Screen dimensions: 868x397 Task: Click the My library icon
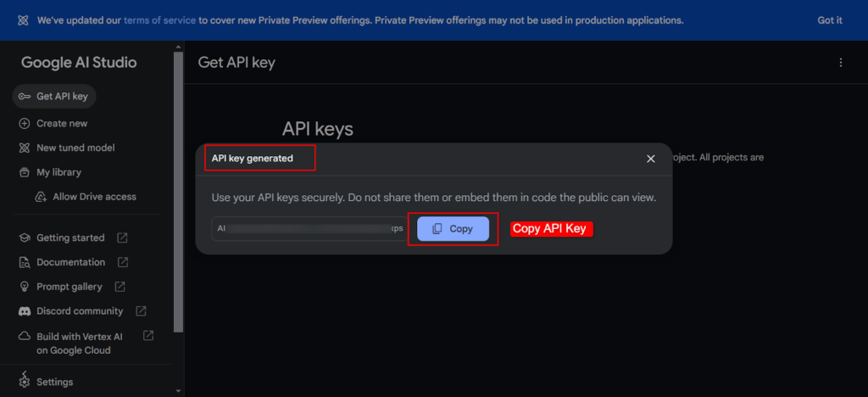coord(25,172)
